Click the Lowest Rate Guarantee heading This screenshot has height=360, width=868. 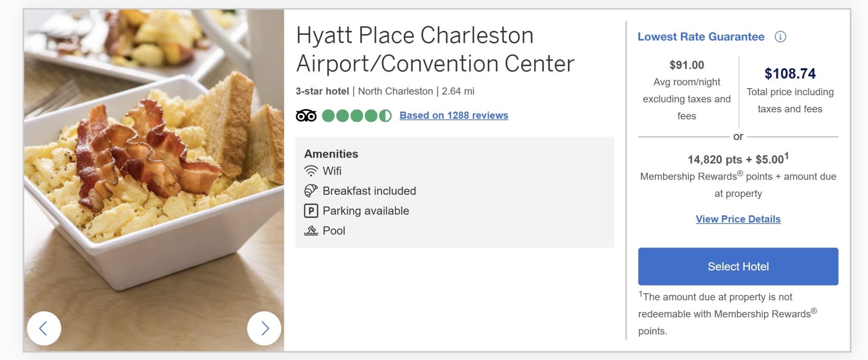coord(701,37)
